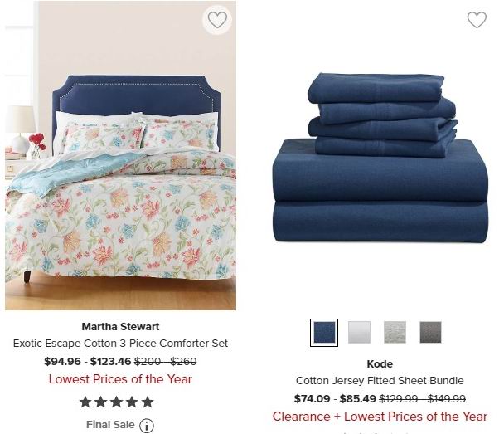Open Cotton Jersey Fitted Sheet Bundle link

point(380,381)
